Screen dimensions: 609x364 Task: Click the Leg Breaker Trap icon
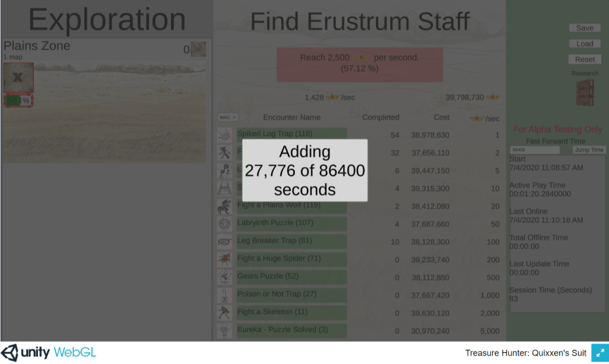point(225,241)
